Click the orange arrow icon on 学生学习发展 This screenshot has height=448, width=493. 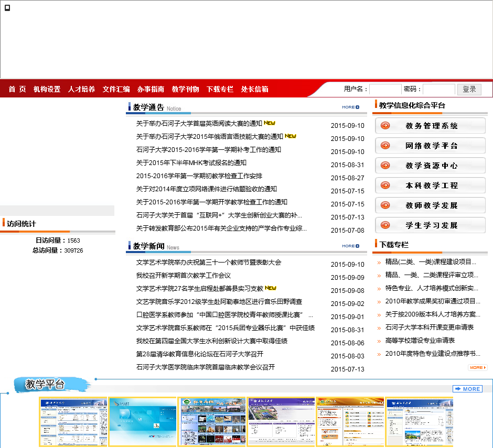click(385, 225)
